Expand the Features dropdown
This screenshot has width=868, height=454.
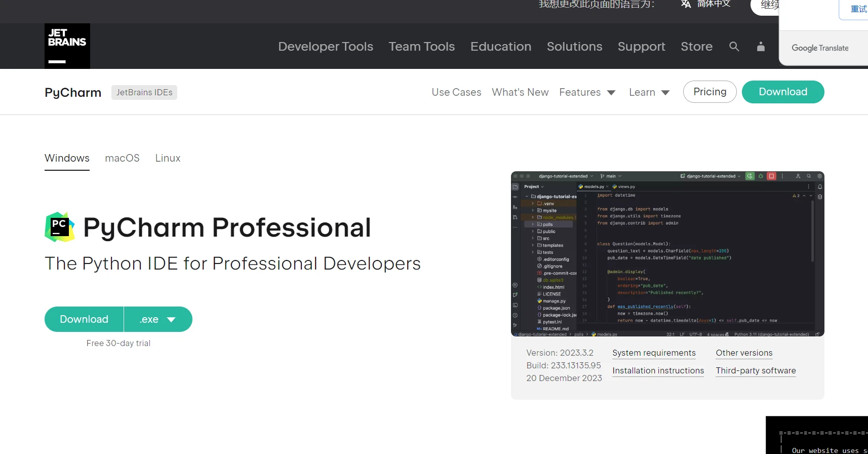click(587, 92)
